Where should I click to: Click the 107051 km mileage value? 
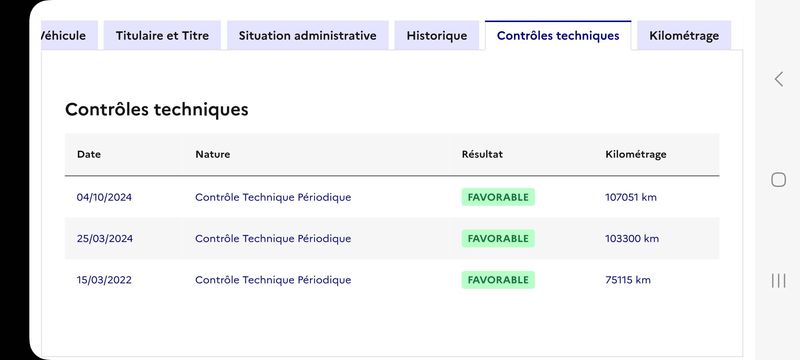[631, 197]
